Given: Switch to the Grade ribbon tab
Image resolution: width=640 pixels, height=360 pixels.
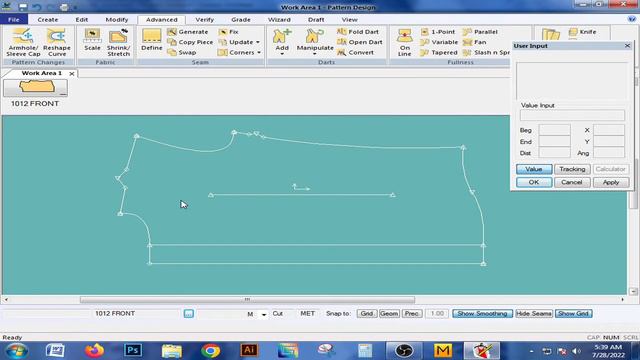Looking at the screenshot, I should (241, 20).
